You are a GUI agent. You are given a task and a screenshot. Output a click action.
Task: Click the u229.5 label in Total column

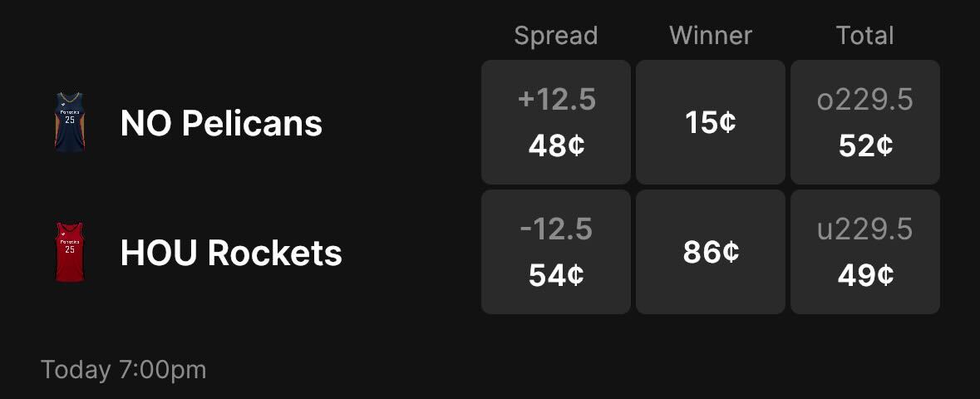pyautogui.click(x=865, y=229)
